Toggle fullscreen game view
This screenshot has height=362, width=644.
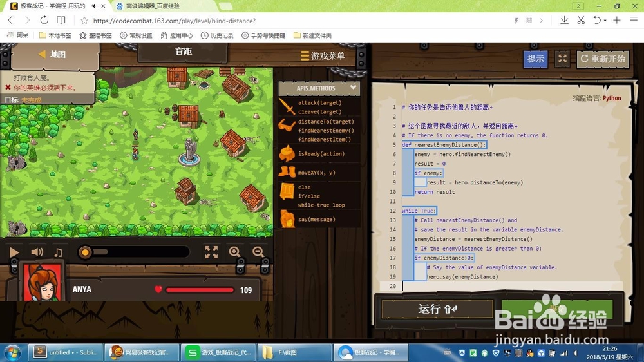pos(211,252)
